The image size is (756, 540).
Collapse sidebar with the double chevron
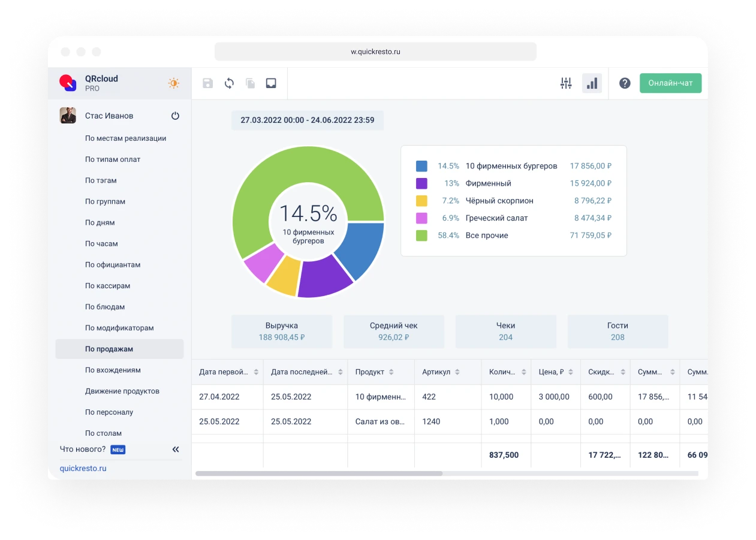point(176,449)
